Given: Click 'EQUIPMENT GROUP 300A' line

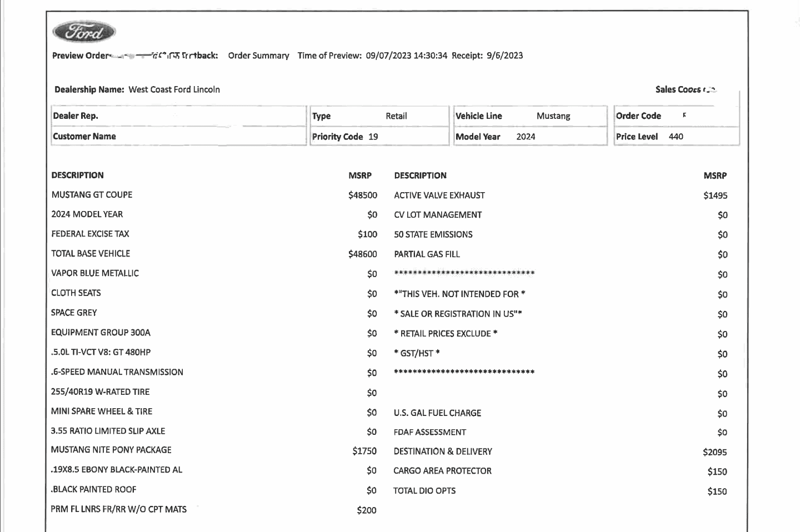Looking at the screenshot, I should pyautogui.click(x=101, y=333).
